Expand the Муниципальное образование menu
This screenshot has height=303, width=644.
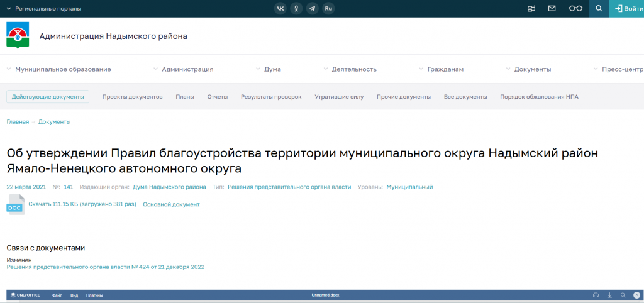click(x=62, y=69)
